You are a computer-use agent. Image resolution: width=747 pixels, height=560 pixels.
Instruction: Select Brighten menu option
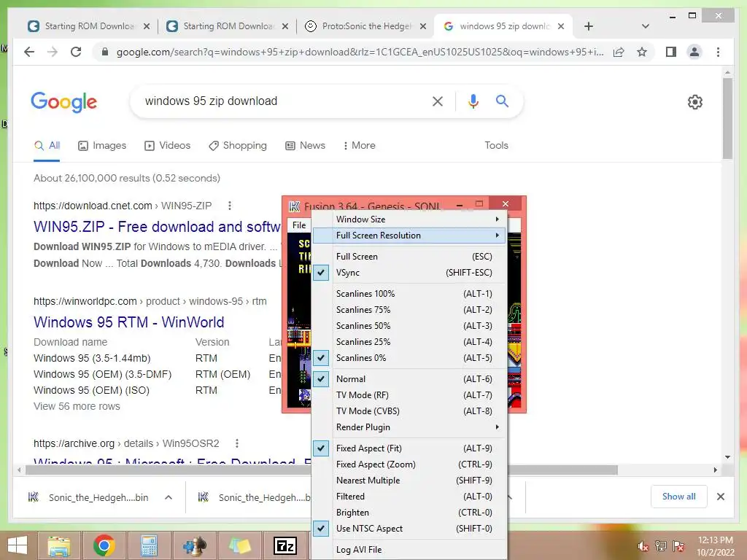[x=409, y=513]
